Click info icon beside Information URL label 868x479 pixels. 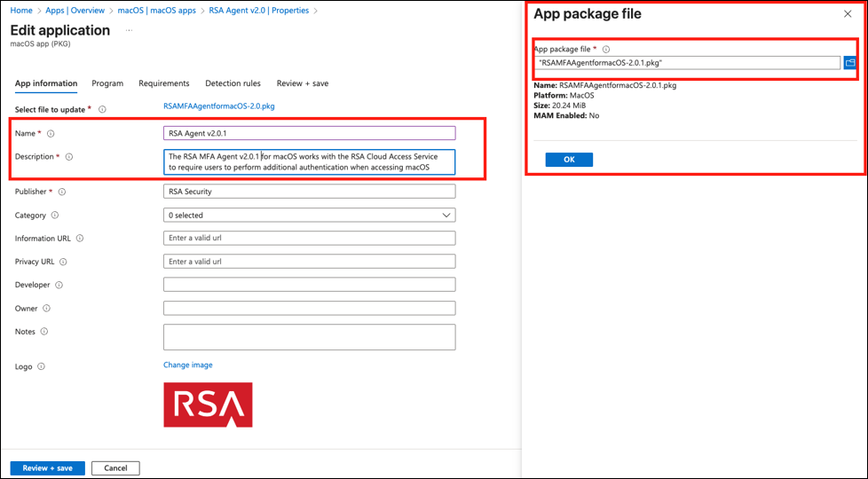click(80, 239)
